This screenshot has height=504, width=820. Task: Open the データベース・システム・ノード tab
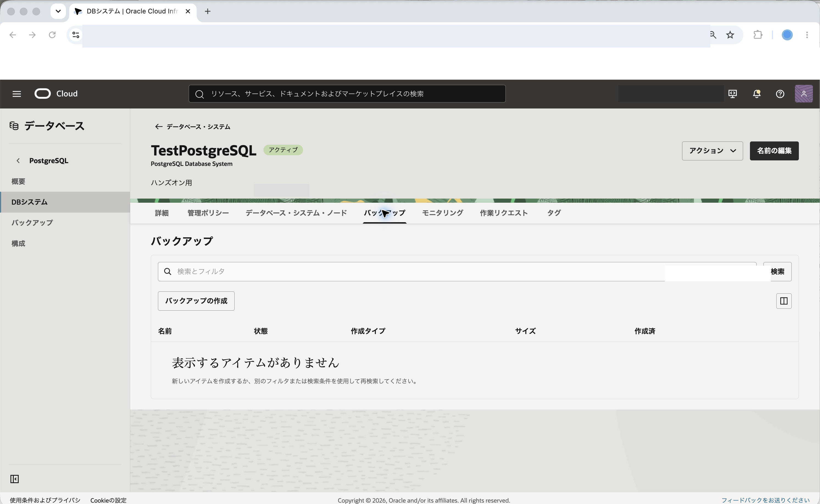pyautogui.click(x=296, y=213)
